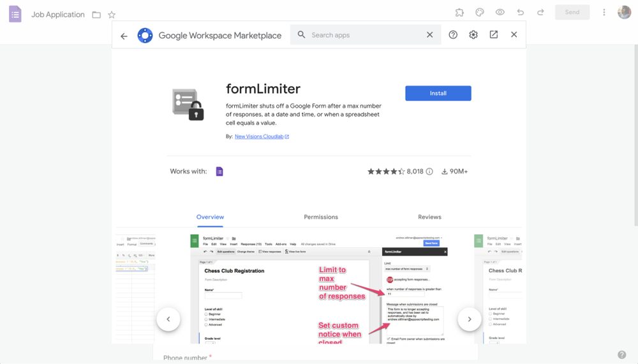
Task: Redo action in form editor
Action: tap(540, 13)
